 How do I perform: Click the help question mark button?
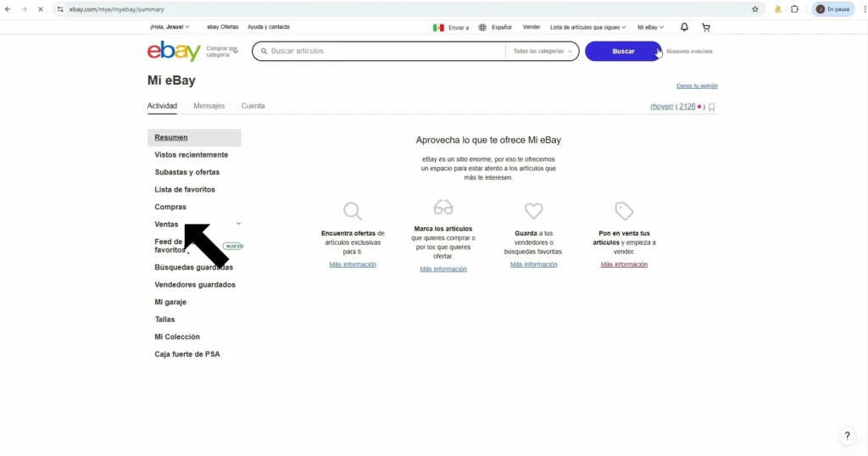tap(847, 436)
